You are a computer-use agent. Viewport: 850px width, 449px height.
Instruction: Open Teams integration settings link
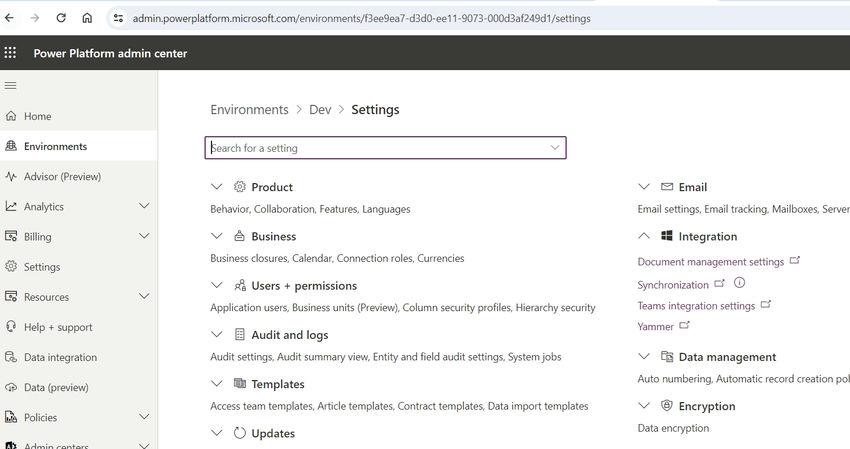click(x=696, y=306)
